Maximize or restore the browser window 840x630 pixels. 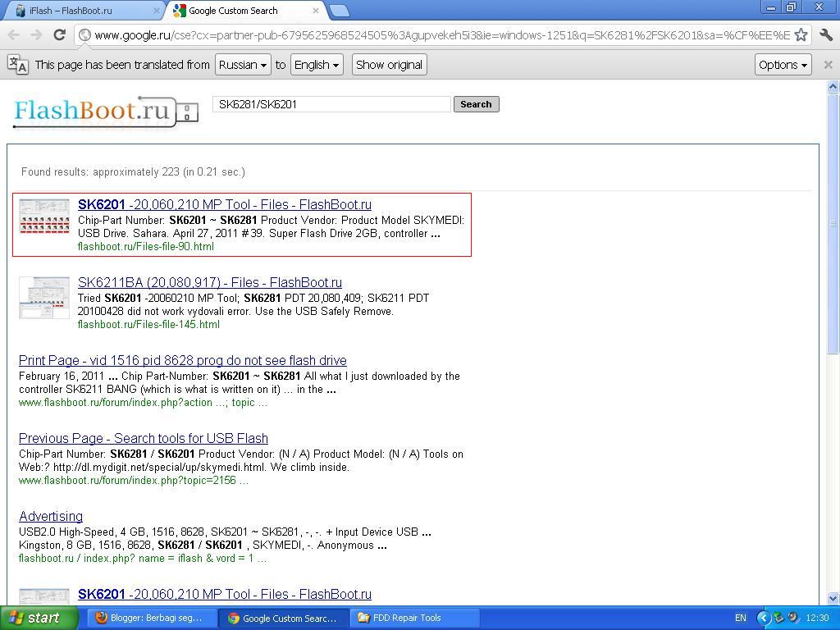pos(791,7)
